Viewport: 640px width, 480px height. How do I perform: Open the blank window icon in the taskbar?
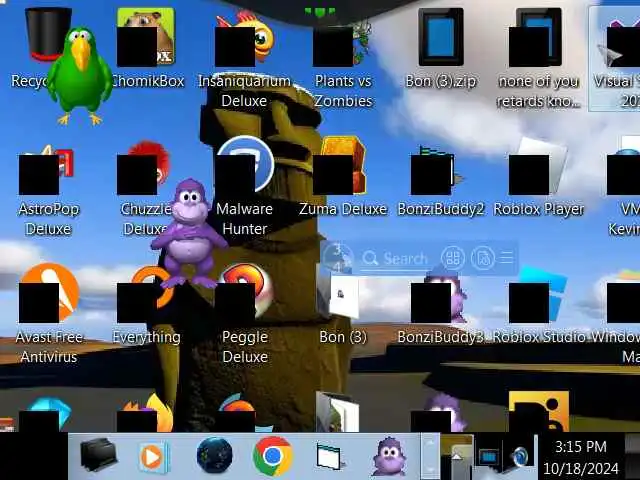[329, 456]
